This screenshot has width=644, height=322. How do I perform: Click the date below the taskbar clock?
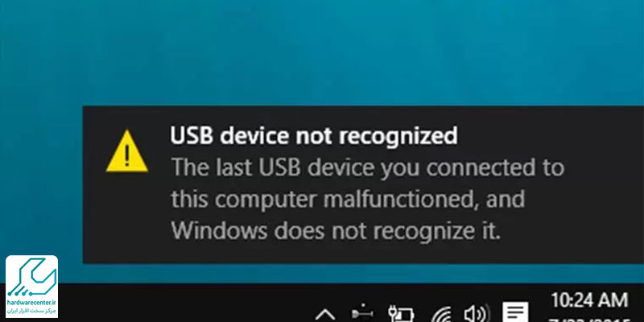[589, 318]
